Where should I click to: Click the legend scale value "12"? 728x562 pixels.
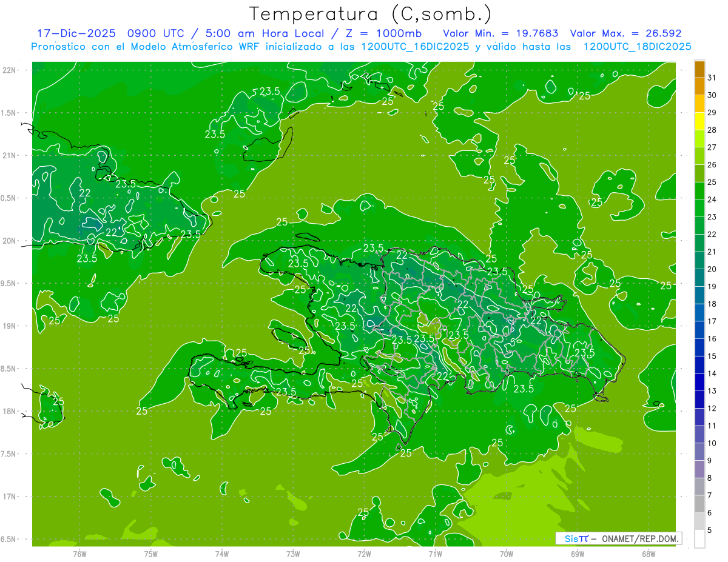click(712, 409)
